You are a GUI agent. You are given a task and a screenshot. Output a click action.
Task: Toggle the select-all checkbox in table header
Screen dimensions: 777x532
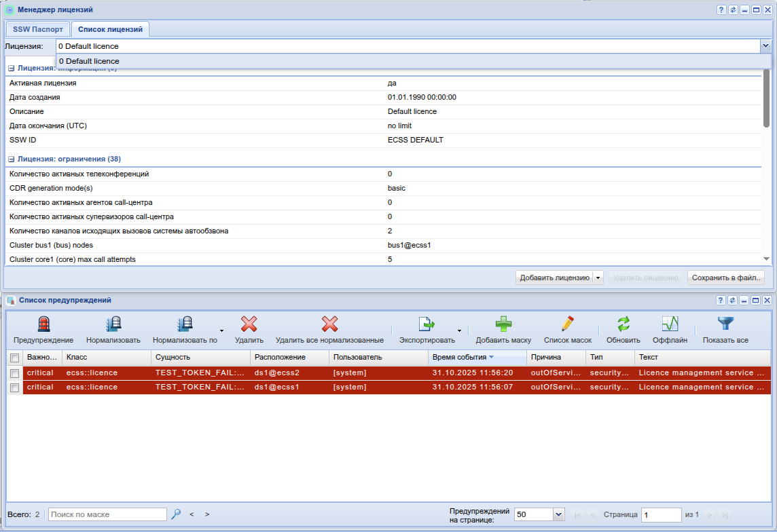click(14, 358)
